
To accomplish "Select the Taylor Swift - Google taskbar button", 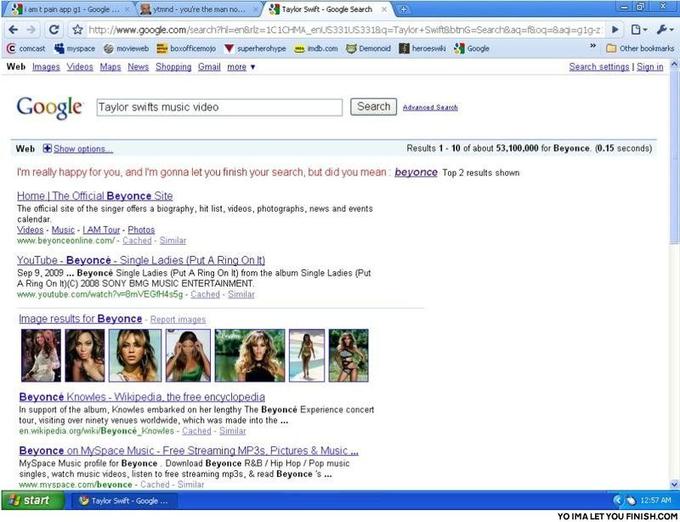I will pos(122,501).
